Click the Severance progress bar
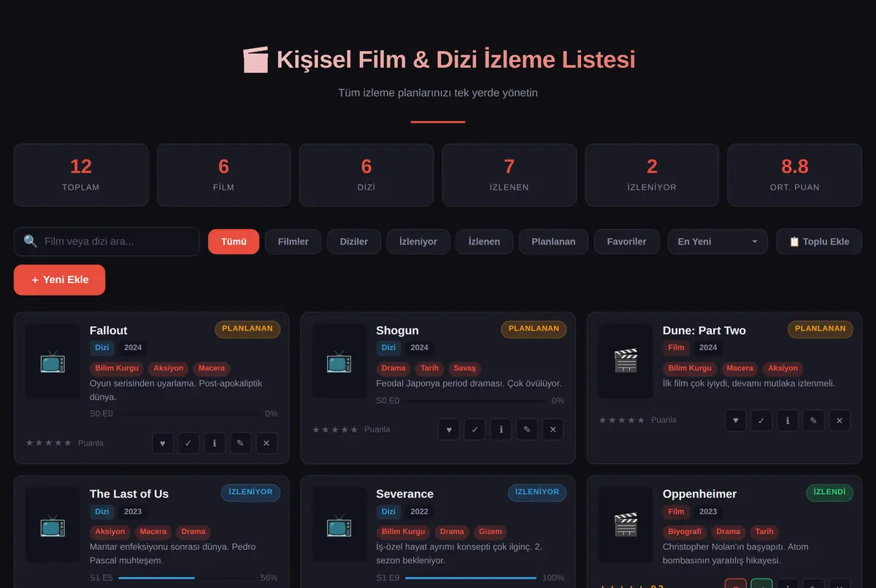 (470, 578)
